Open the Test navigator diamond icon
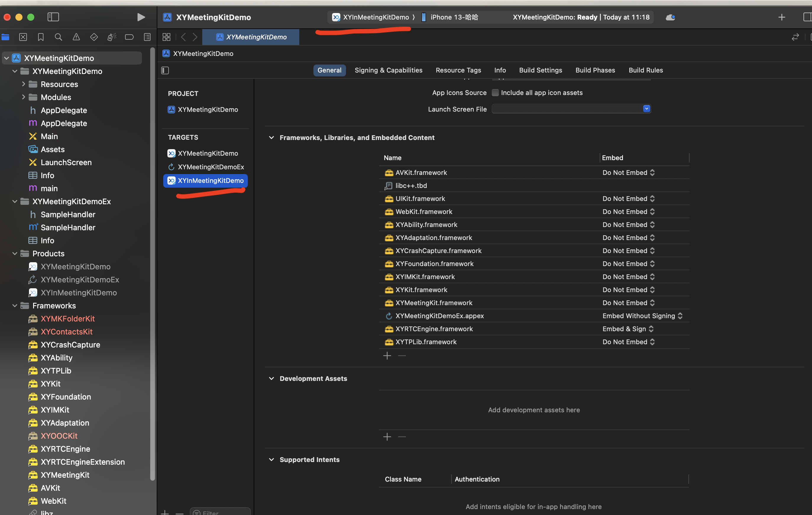 [94, 37]
